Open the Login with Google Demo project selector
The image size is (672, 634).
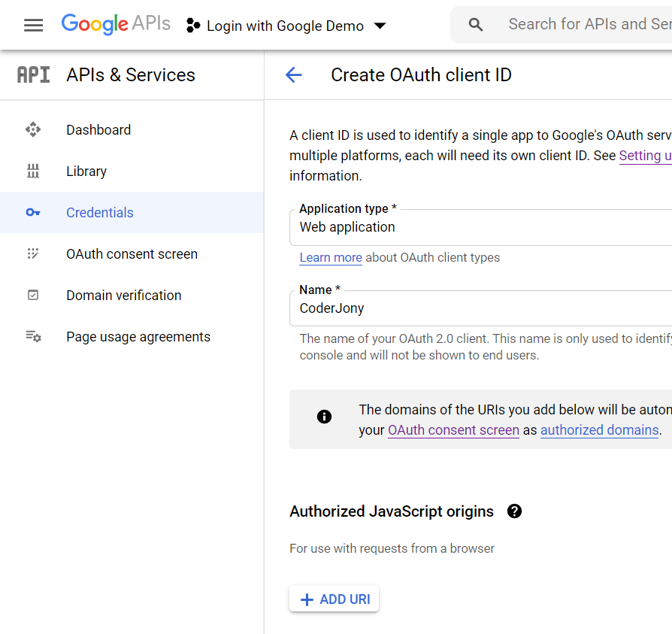point(286,26)
